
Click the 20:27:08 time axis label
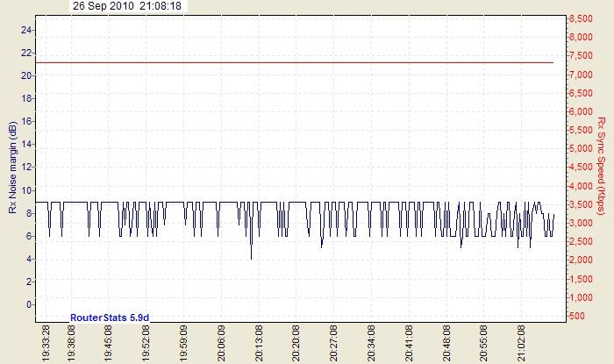pos(334,343)
